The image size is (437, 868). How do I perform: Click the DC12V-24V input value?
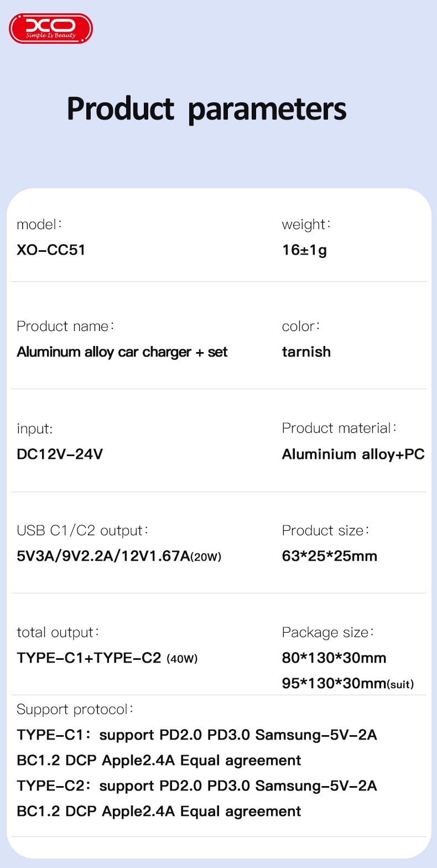[x=60, y=454]
